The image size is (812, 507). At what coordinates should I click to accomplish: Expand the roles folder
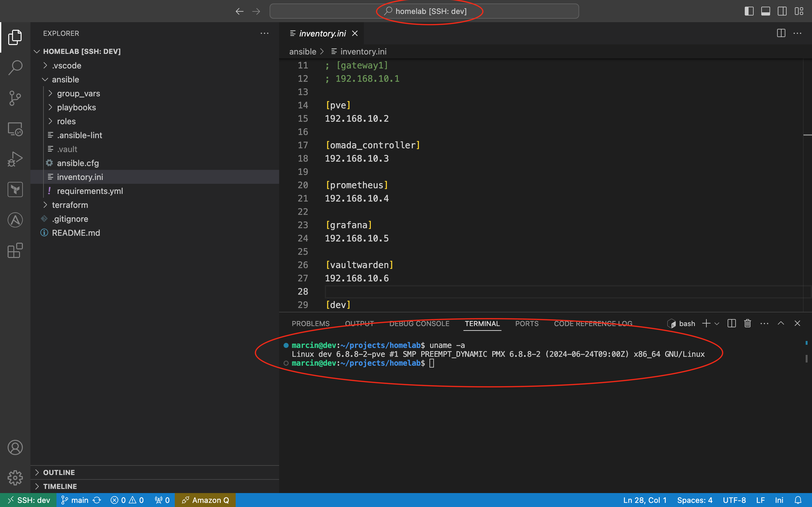click(x=66, y=121)
